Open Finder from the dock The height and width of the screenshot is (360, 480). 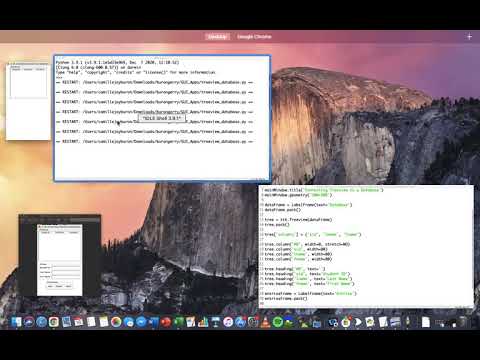pyautogui.click(x=16, y=322)
